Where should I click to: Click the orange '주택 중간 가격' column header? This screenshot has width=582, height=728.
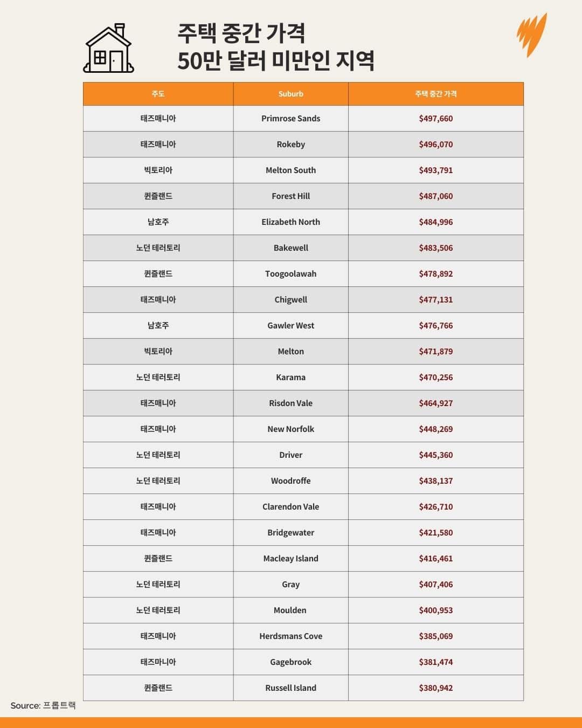(x=435, y=94)
